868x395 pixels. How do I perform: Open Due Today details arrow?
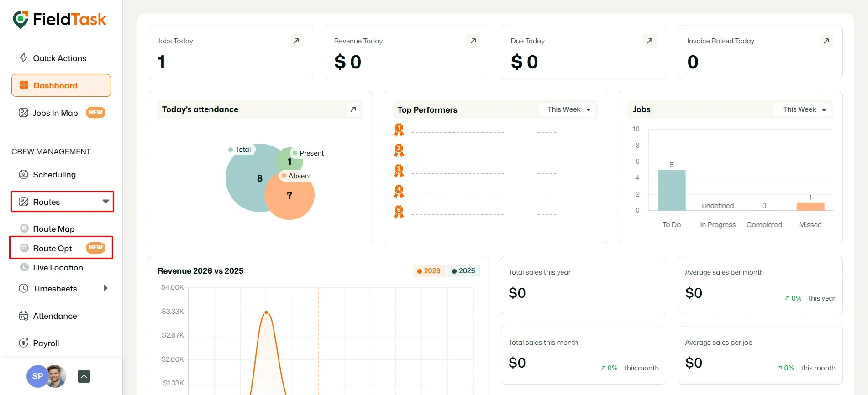650,41
